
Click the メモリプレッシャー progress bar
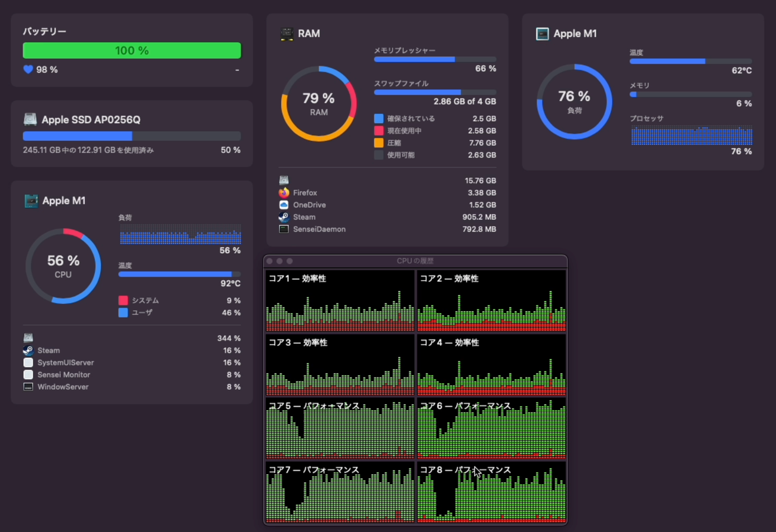coord(435,59)
